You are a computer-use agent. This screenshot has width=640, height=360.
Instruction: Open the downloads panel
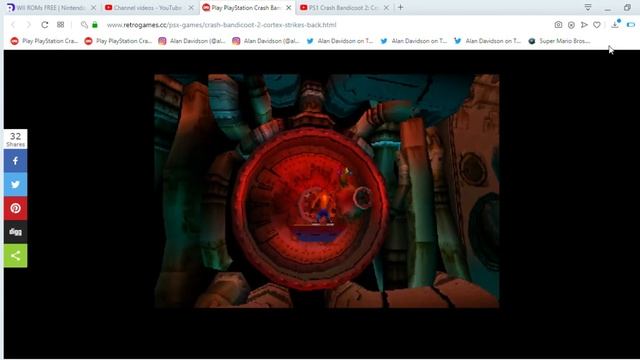point(615,24)
